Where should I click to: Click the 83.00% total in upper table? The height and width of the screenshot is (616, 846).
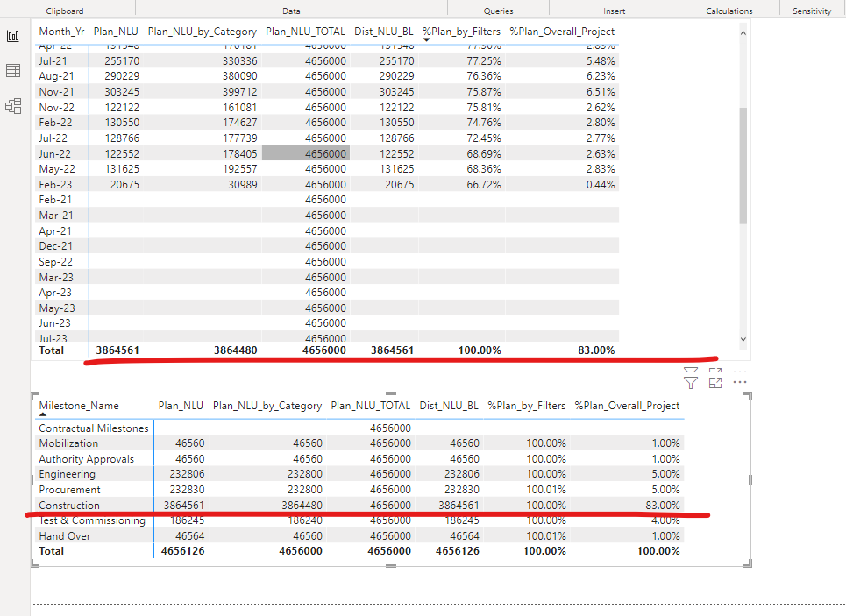[596, 350]
